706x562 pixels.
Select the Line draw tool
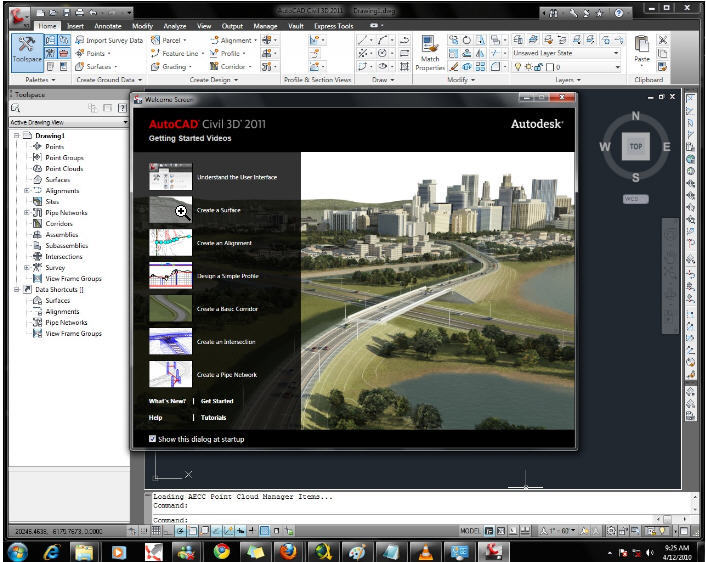pyautogui.click(x=362, y=40)
